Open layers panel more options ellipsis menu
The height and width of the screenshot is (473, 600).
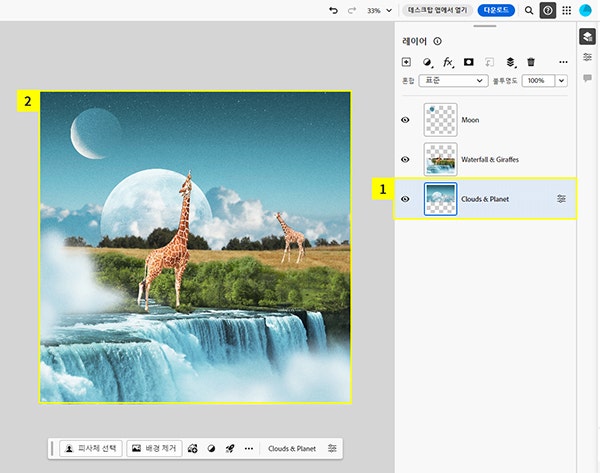[563, 62]
